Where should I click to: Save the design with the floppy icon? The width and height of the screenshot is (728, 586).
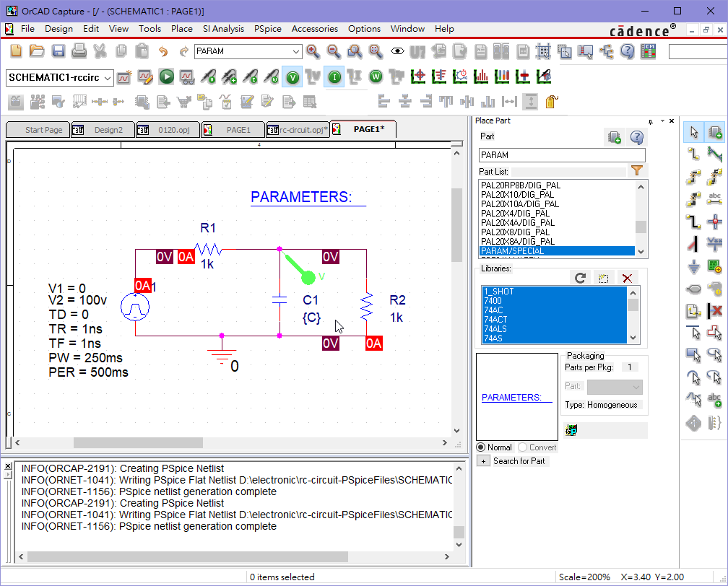(58, 51)
